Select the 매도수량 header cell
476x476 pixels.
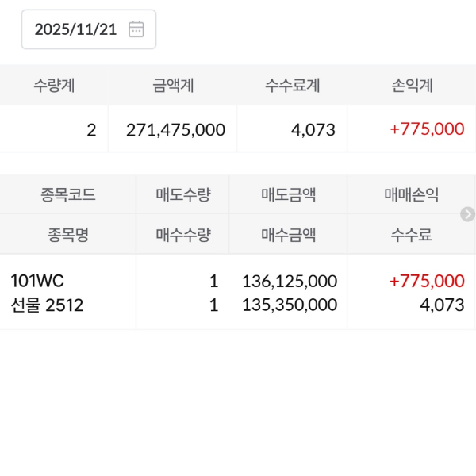tap(182, 194)
